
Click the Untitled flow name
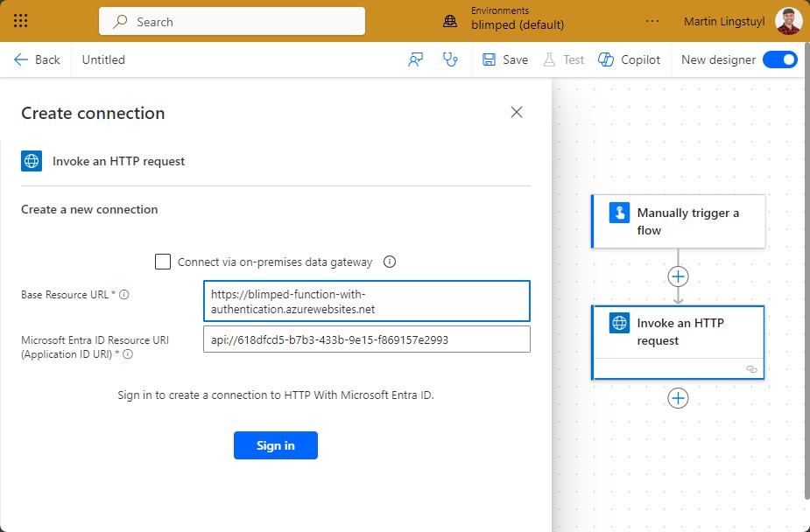(x=103, y=59)
